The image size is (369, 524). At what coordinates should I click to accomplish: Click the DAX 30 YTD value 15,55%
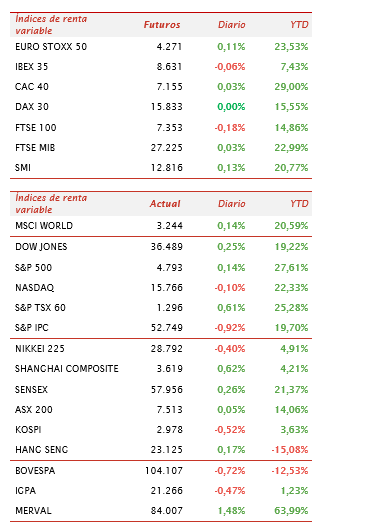(291, 107)
